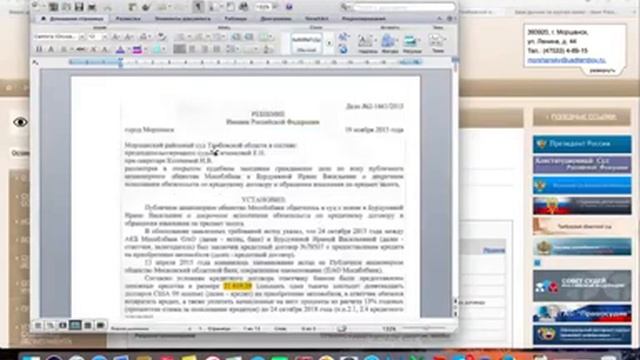Toggle Underline formatting
This screenshot has height=360, width=640.
click(64, 49)
